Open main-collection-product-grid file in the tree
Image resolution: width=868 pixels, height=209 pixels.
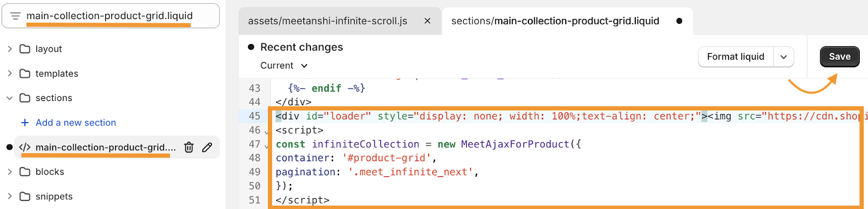pyautogui.click(x=106, y=147)
